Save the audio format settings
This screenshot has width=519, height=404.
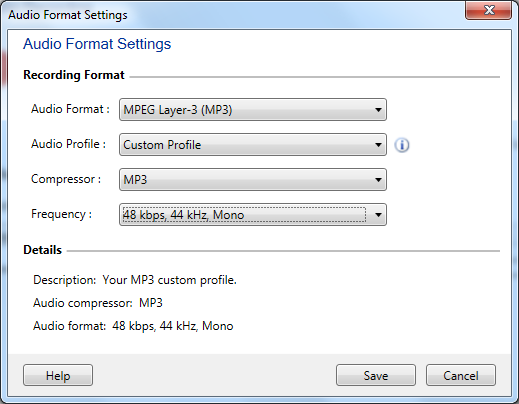376,375
